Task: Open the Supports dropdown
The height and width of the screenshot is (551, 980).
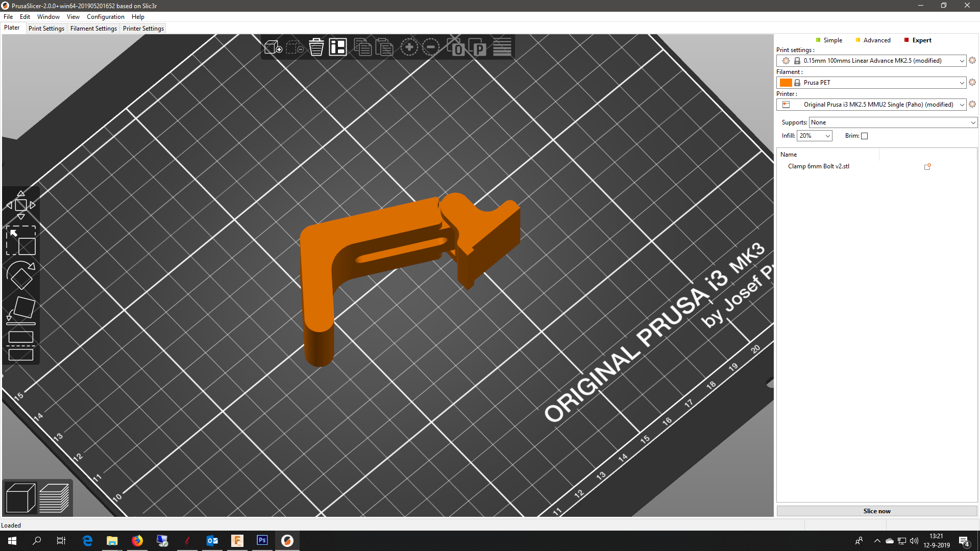Action: (893, 122)
